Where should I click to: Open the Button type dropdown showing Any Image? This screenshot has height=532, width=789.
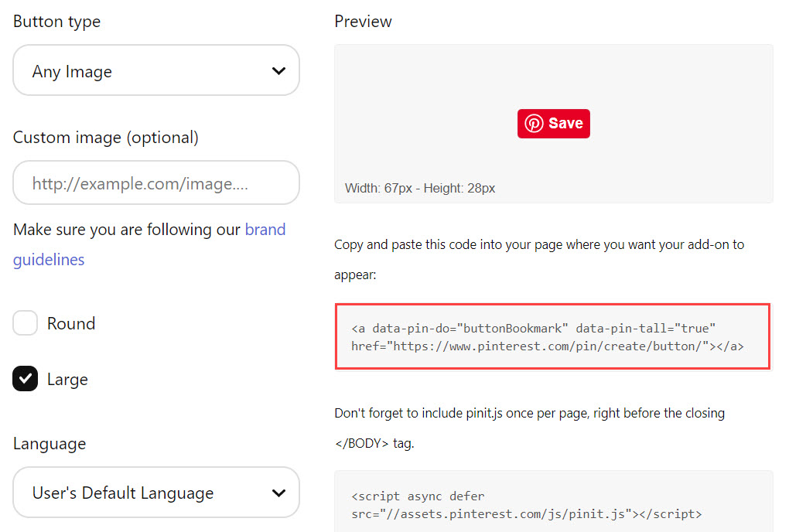[x=156, y=70]
